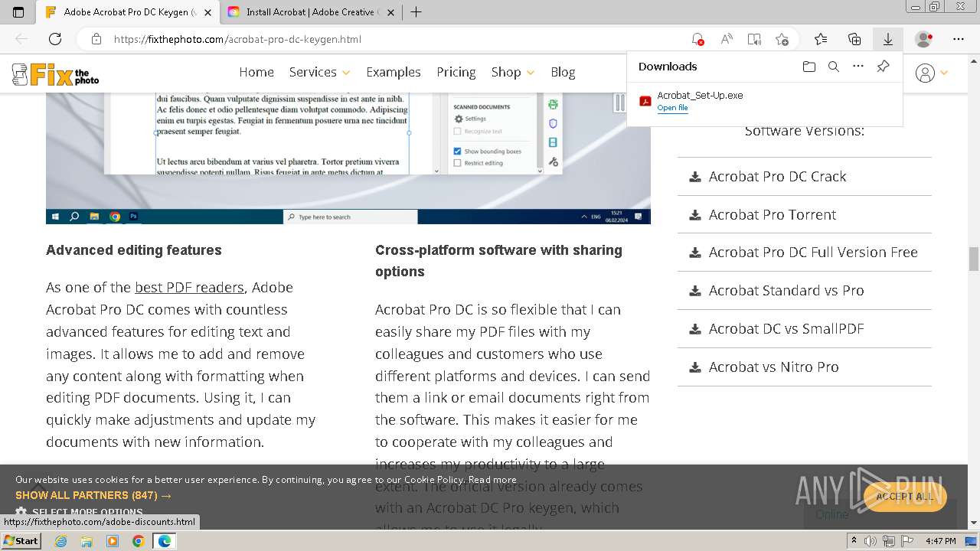Click the blocked notifications bell icon
The height and width of the screenshot is (551, 980).
(x=697, y=39)
